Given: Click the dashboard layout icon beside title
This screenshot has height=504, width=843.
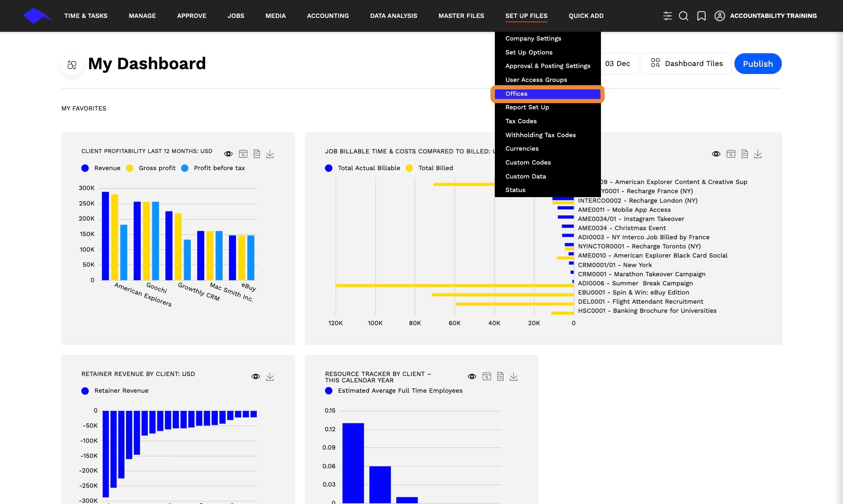Looking at the screenshot, I should (72, 65).
